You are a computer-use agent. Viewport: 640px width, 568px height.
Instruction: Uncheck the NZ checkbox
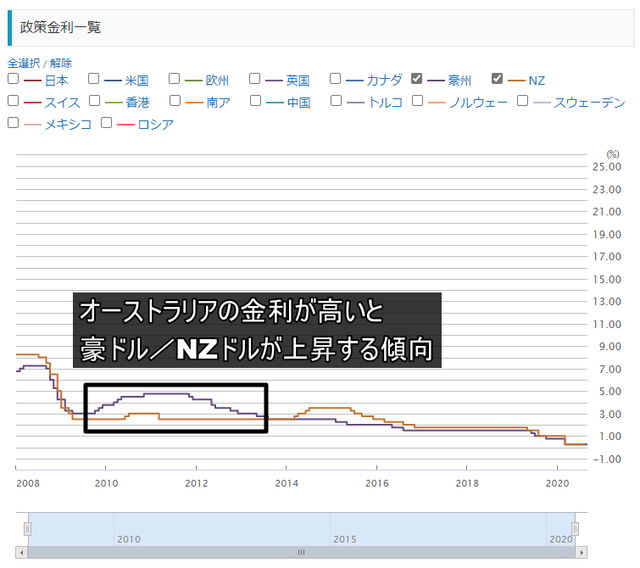pos(497,78)
